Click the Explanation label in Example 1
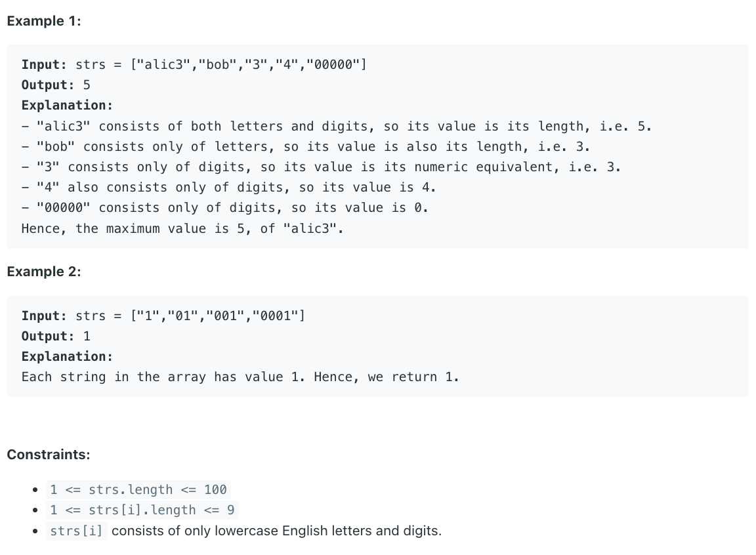Image resolution: width=756 pixels, height=555 pixels. pyautogui.click(x=67, y=105)
